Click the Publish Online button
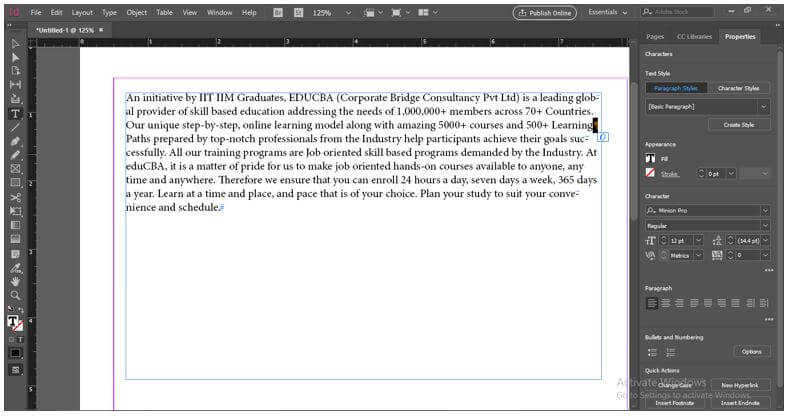 click(x=545, y=13)
